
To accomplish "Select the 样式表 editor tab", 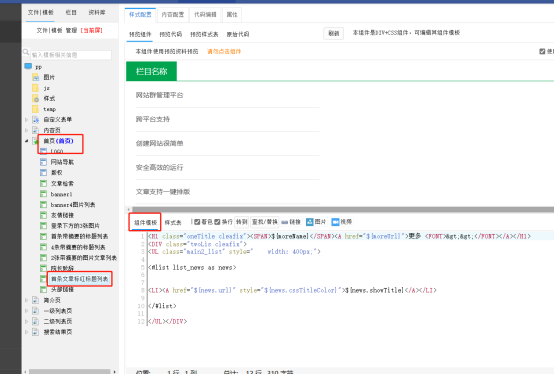I will (173, 222).
